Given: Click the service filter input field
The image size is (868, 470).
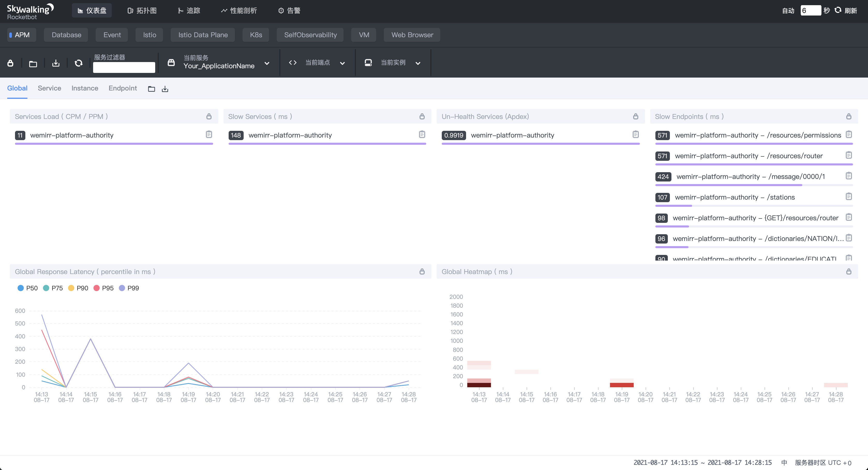Looking at the screenshot, I should coord(124,67).
